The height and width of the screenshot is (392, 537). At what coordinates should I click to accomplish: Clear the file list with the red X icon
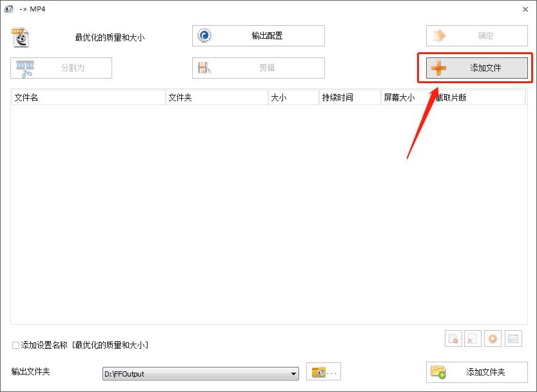tap(473, 338)
